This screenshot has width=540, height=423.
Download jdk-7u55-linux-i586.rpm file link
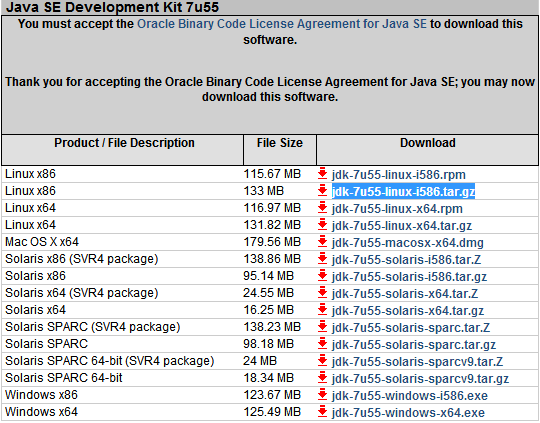tap(398, 175)
